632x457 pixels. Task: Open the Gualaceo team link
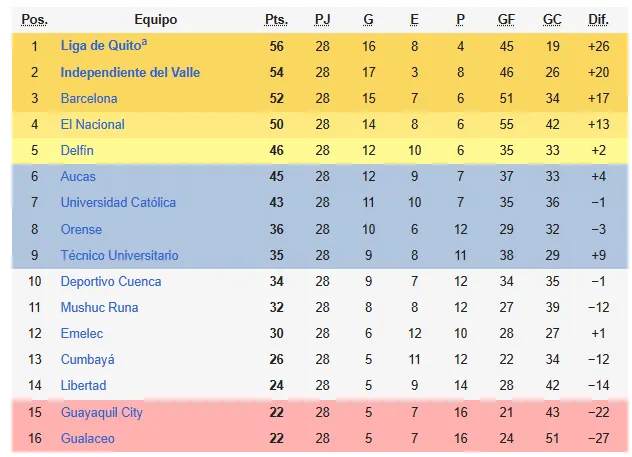pyautogui.click(x=87, y=438)
